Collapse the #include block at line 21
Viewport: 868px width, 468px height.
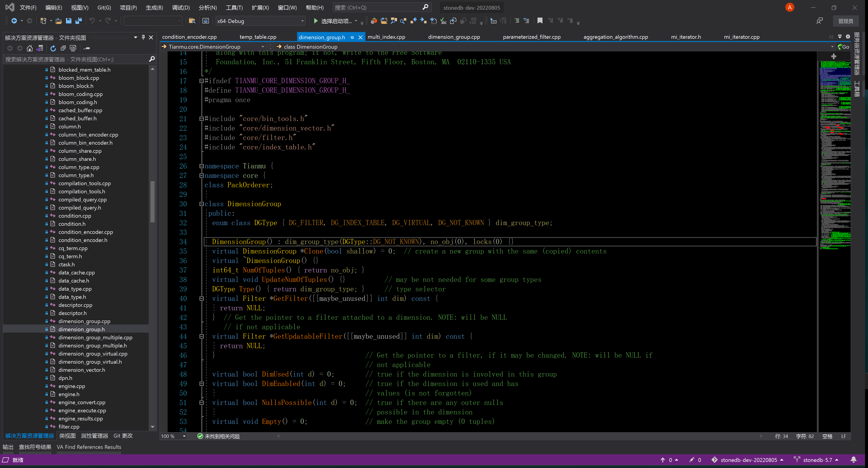tap(201, 119)
